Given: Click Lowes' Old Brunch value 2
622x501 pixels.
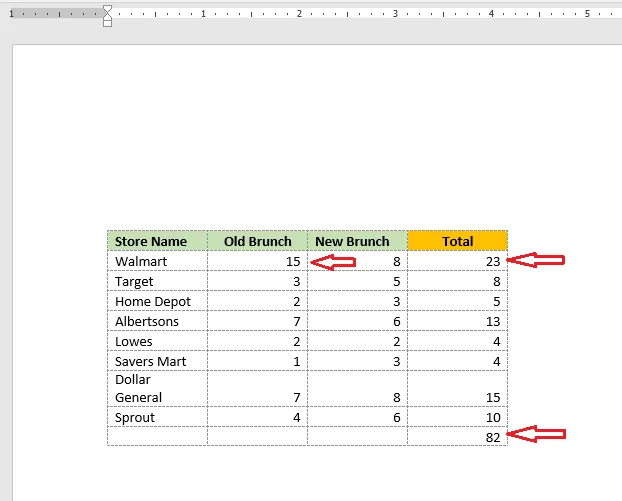Looking at the screenshot, I should pos(297,341).
